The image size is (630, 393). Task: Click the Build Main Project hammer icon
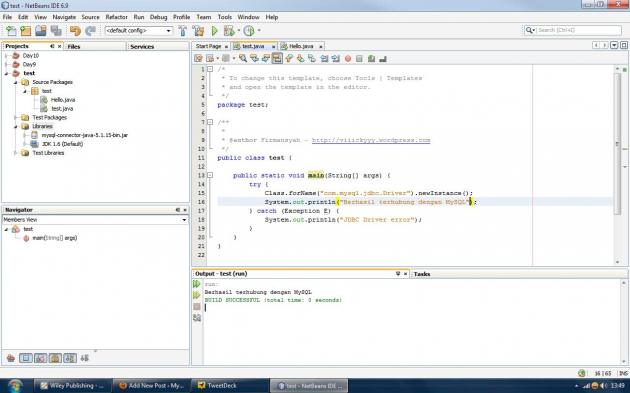183,31
